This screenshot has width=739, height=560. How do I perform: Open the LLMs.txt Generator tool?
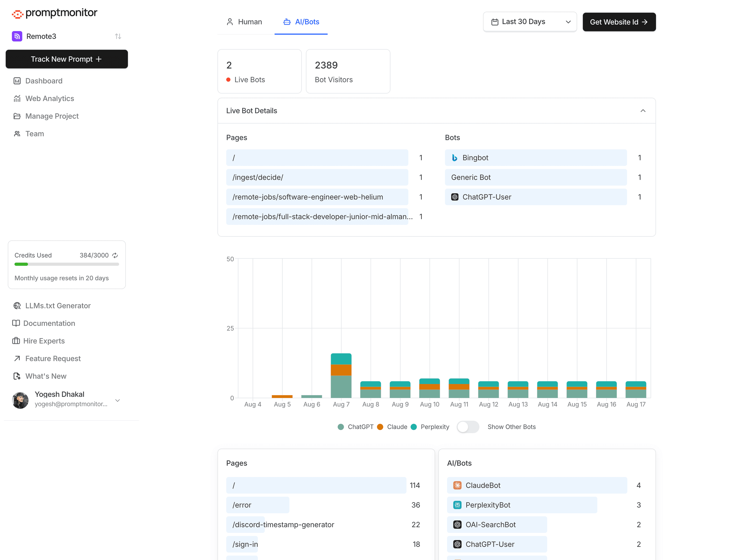tap(58, 305)
